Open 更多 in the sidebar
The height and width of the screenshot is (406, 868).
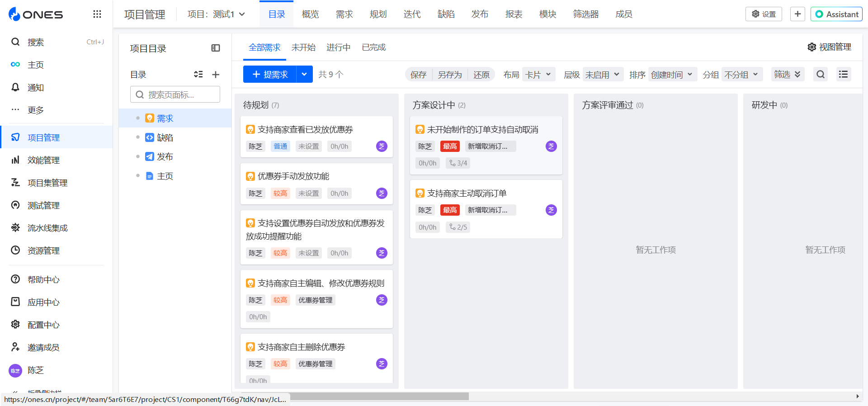pyautogui.click(x=57, y=110)
